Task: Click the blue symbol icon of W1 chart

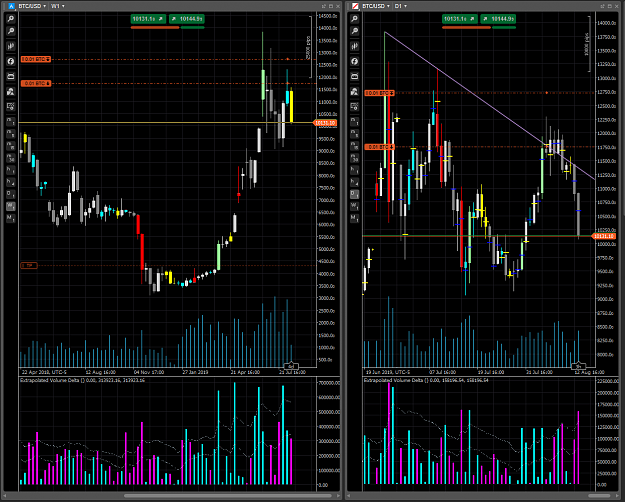Action: point(11,6)
